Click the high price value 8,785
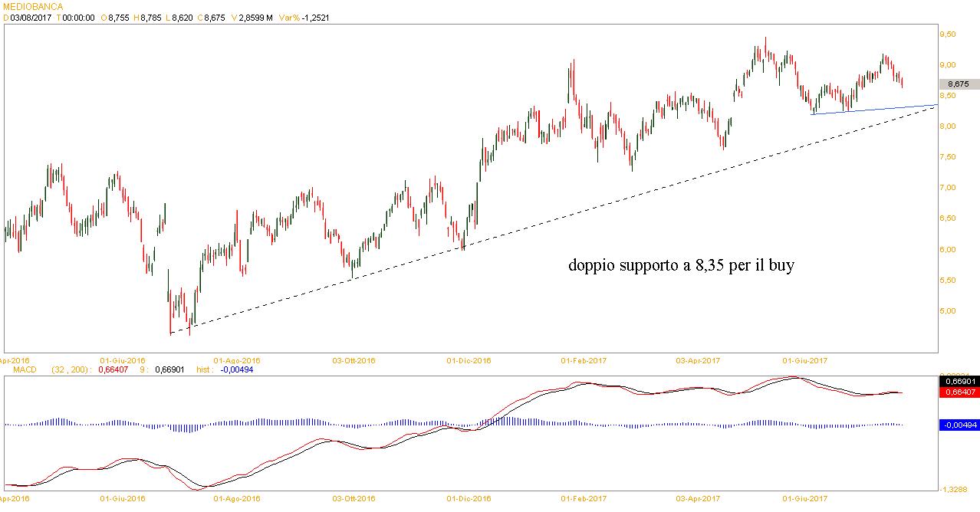Screen dimensions: 980x512 (x=151, y=17)
